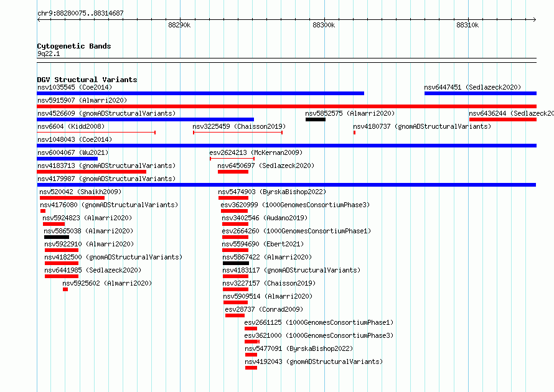
Task: Select the nsv6450697 (Sedlazeck2020) label
Action: [x=266, y=166]
